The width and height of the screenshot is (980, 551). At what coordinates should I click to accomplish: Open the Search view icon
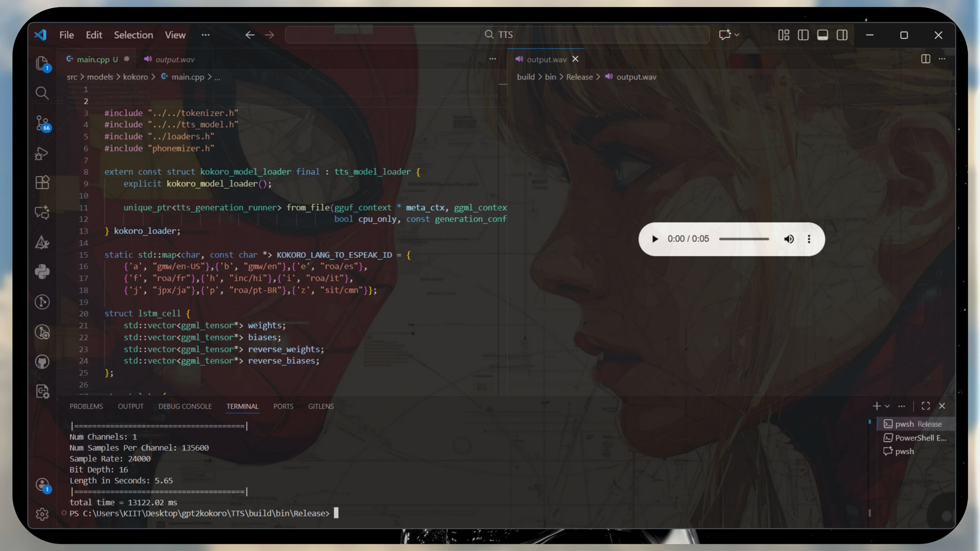click(42, 93)
